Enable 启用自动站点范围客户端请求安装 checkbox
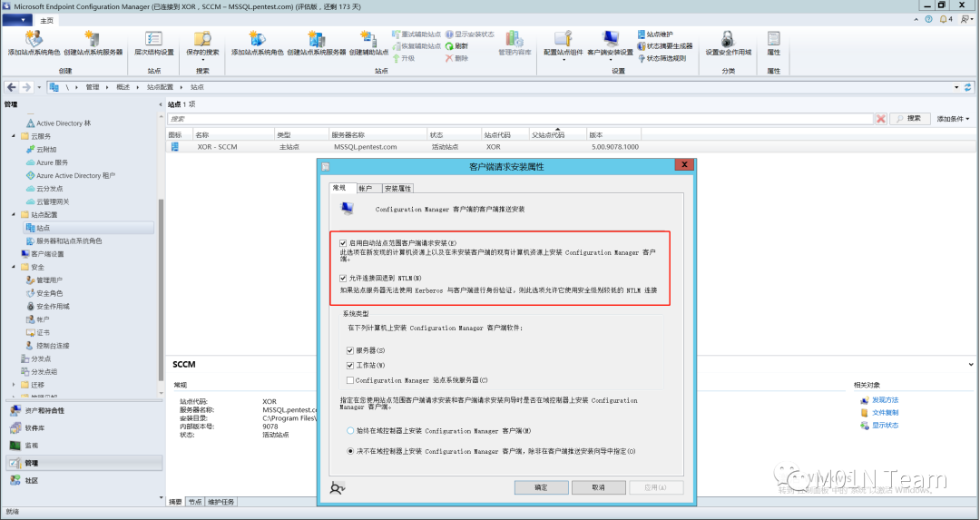Viewport: 980px width, 520px height. click(x=343, y=243)
